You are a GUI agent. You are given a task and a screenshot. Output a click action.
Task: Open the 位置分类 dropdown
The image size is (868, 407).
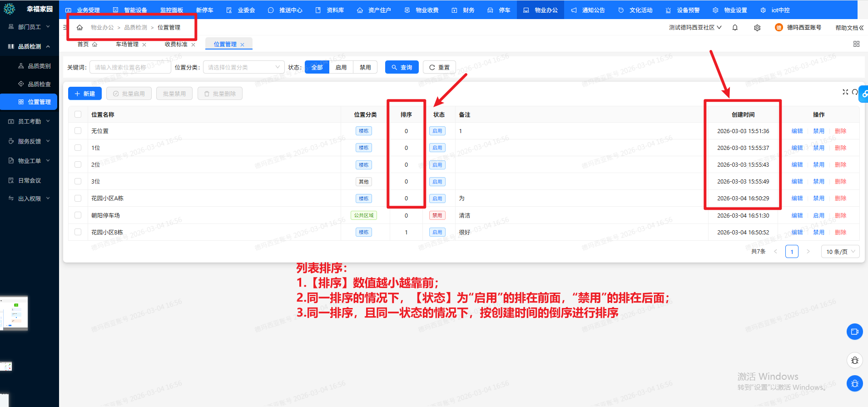244,67
